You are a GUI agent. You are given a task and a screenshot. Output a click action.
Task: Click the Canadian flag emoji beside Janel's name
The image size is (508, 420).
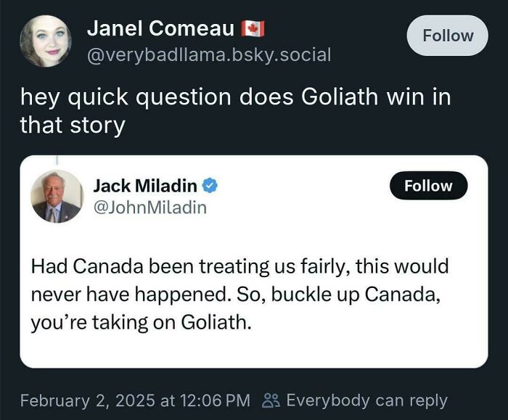[x=253, y=29]
